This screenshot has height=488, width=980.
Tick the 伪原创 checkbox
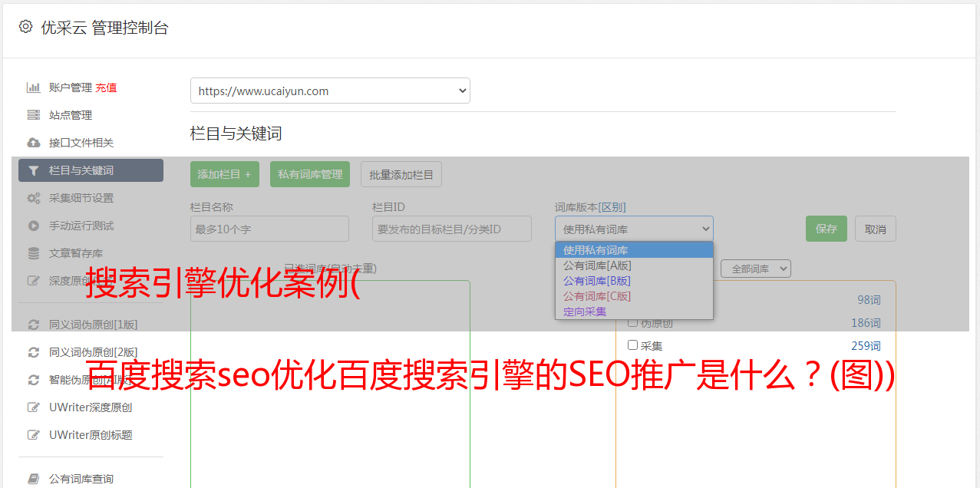click(x=633, y=322)
